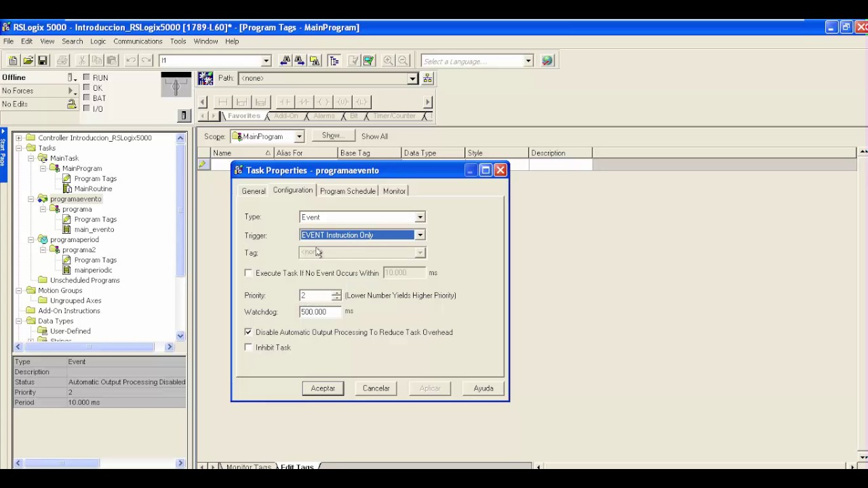Click the Undo arrow icon
This screenshot has height=488, width=868.
click(131, 61)
